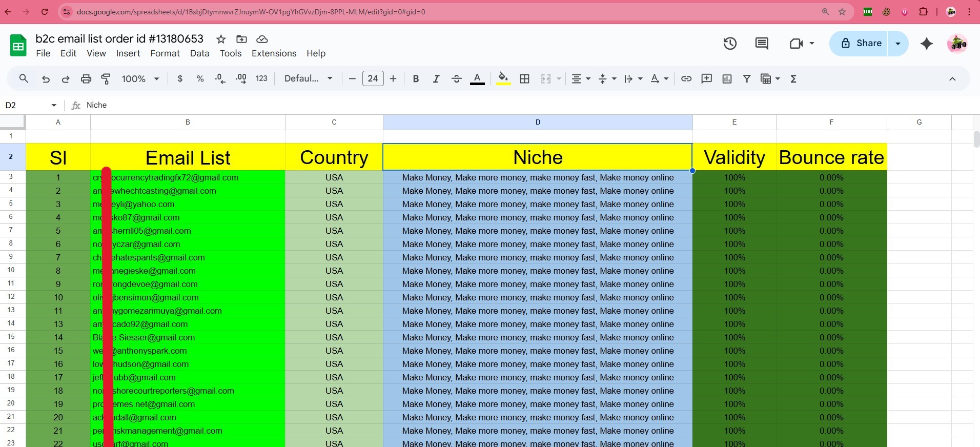Open the fill color picker
980x447 pixels.
point(503,78)
